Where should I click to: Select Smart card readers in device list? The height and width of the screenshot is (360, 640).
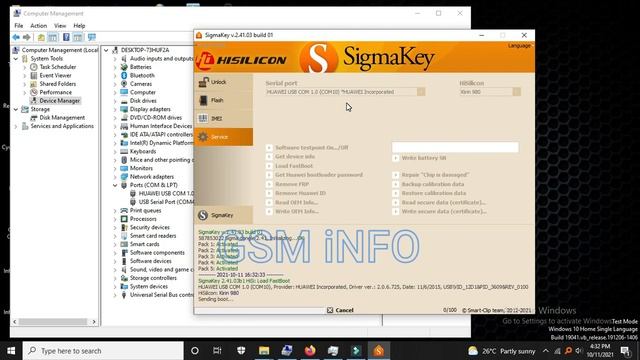pos(153,236)
